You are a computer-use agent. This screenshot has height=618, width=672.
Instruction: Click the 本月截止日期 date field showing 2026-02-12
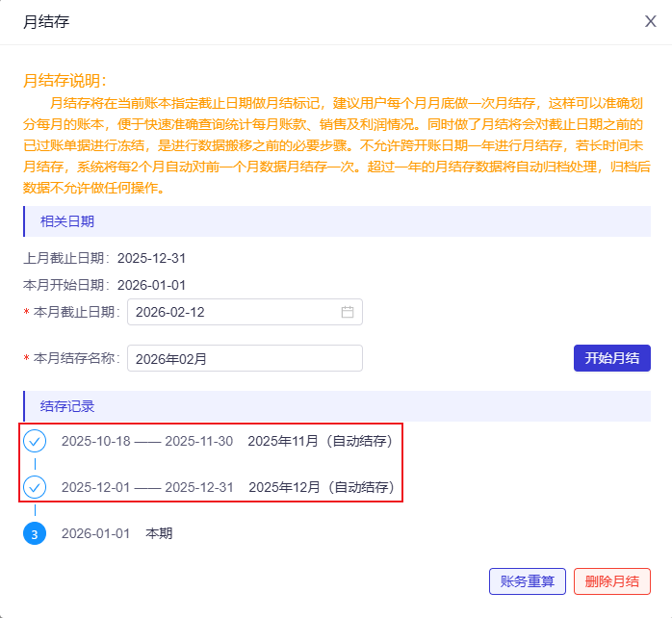click(245, 312)
